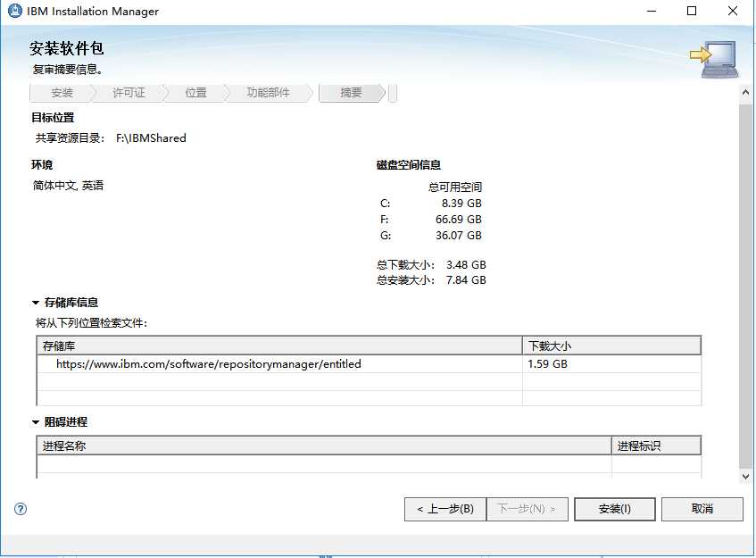The image size is (756, 558).
Task: Click the 总可用空间 label
Action: [x=455, y=187]
